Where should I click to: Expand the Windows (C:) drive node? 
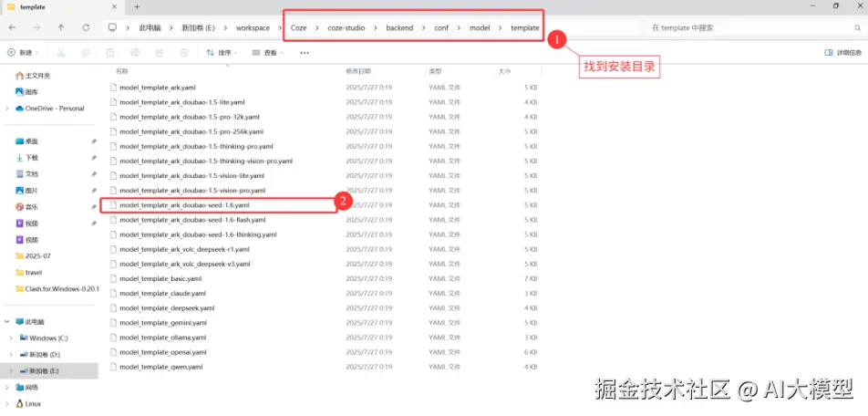click(x=12, y=338)
